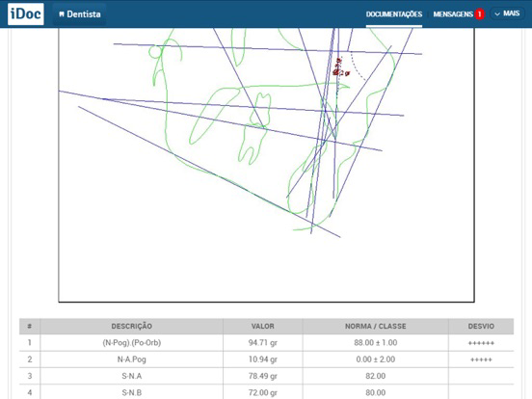Image resolution: width=532 pixels, height=399 pixels.
Task: Click the 88.00 ± 1.00 norm cell
Action: click(375, 343)
